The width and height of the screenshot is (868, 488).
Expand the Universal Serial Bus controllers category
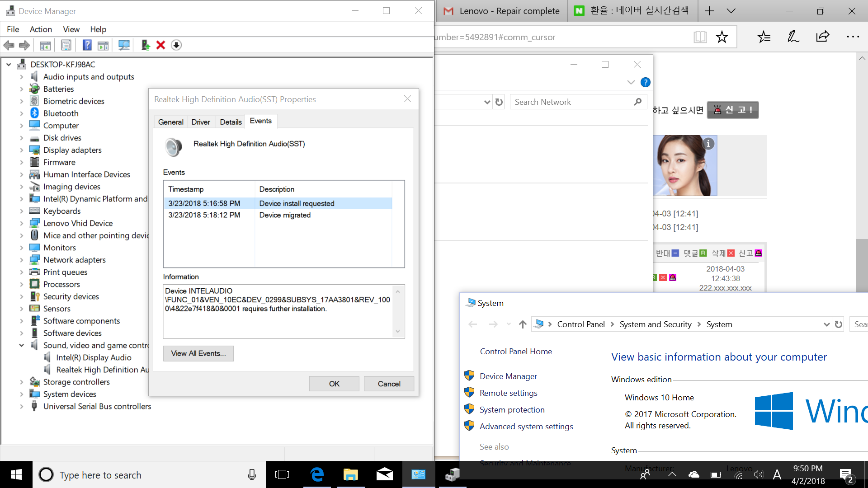[x=21, y=406]
